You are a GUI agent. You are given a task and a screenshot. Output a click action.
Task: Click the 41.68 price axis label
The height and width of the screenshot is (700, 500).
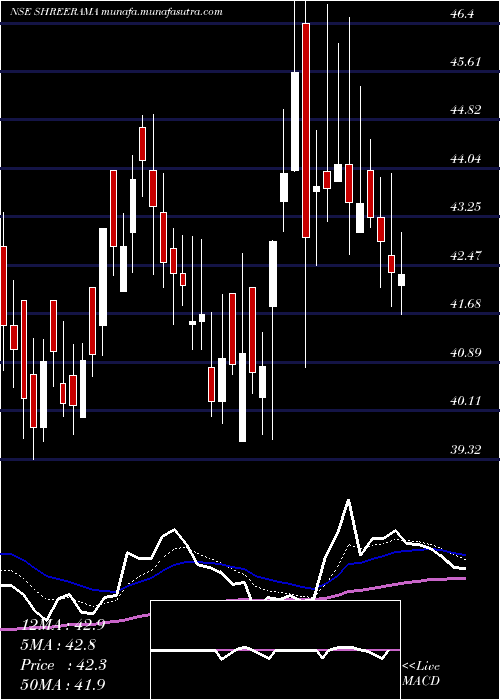[466, 304]
